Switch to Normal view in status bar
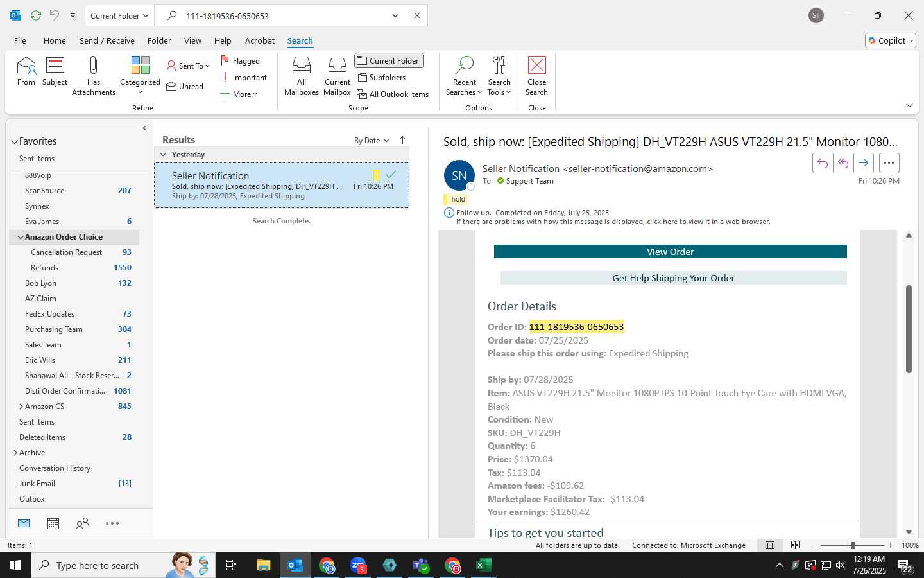This screenshot has height=578, width=924. tap(770, 545)
